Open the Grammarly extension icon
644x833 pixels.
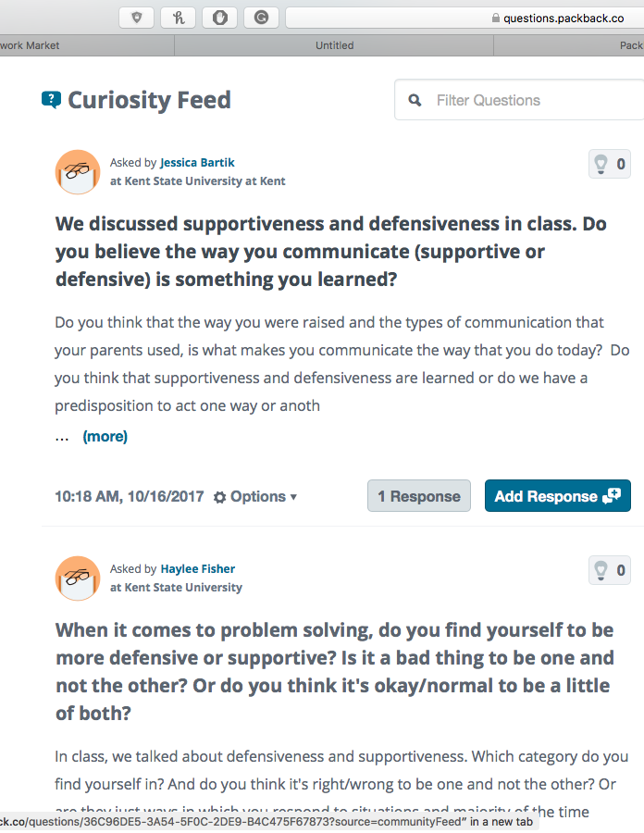point(261,18)
